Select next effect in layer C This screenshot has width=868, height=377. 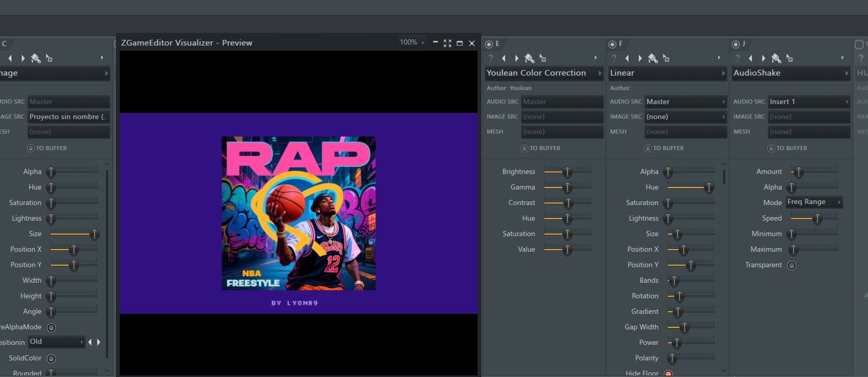pyautogui.click(x=22, y=58)
